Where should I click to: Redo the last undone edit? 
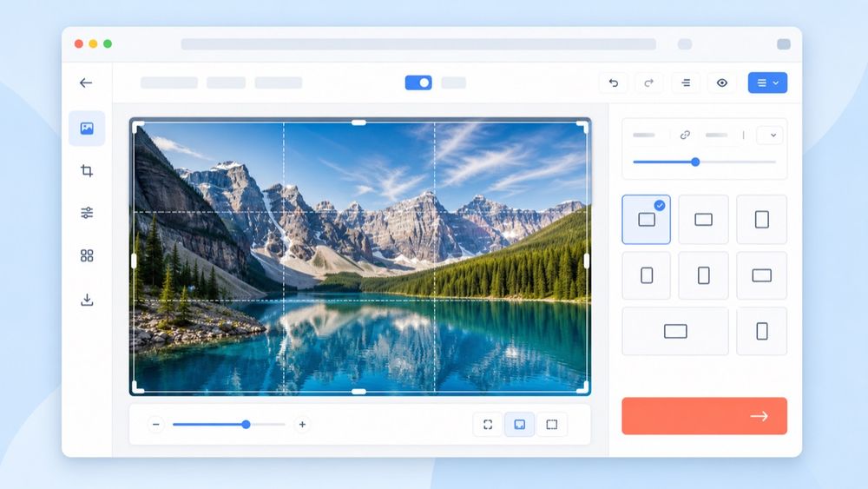coord(648,83)
